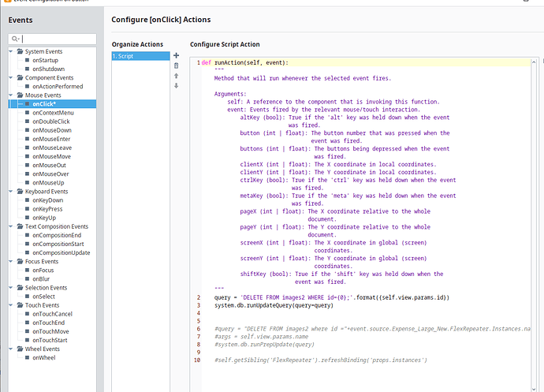Select the onFocus event
This screenshot has width=544, height=392.
pyautogui.click(x=43, y=270)
